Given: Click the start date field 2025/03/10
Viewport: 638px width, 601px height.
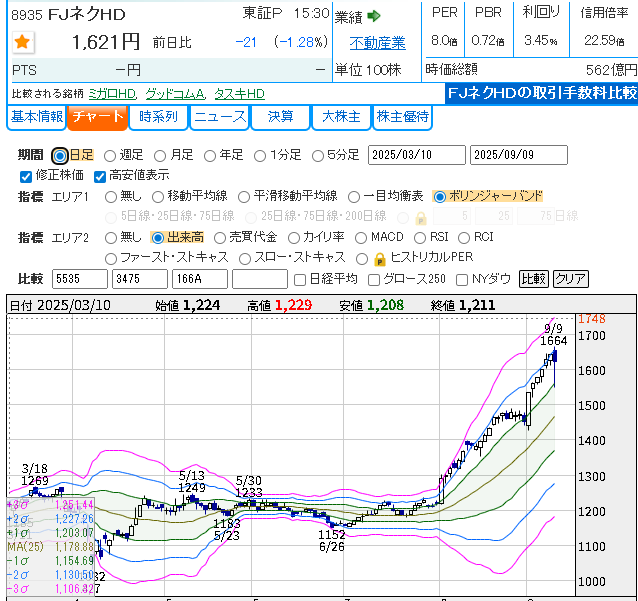Looking at the screenshot, I should tap(415, 155).
